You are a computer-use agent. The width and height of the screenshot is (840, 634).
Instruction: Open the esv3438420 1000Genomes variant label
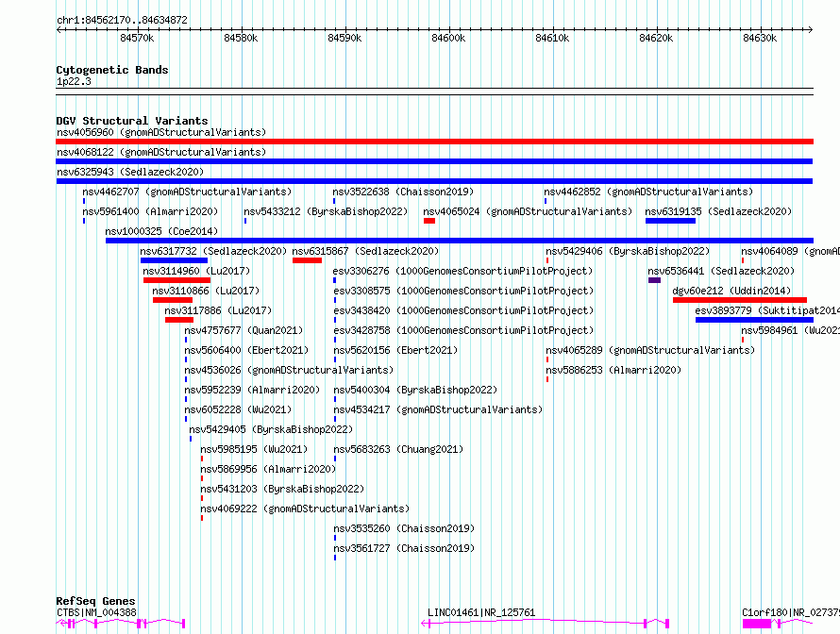coord(463,310)
